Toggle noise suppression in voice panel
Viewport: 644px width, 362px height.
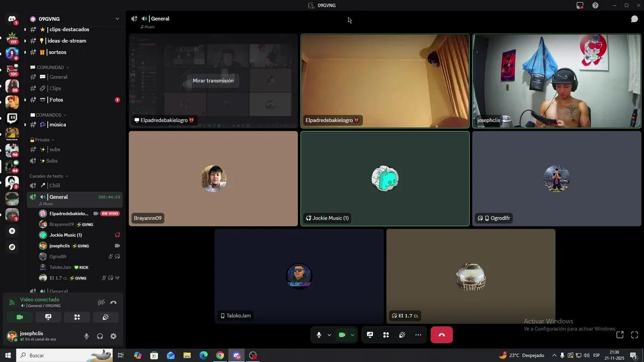pyautogui.click(x=101, y=303)
